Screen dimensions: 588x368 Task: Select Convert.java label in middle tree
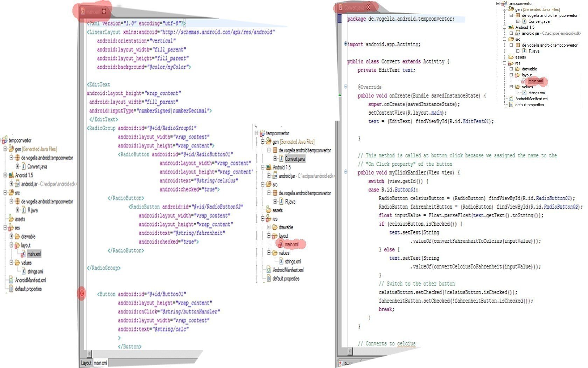[295, 159]
